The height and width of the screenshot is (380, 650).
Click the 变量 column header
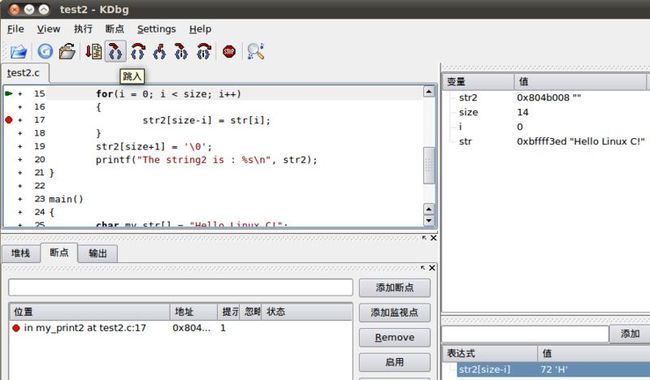tap(479, 82)
